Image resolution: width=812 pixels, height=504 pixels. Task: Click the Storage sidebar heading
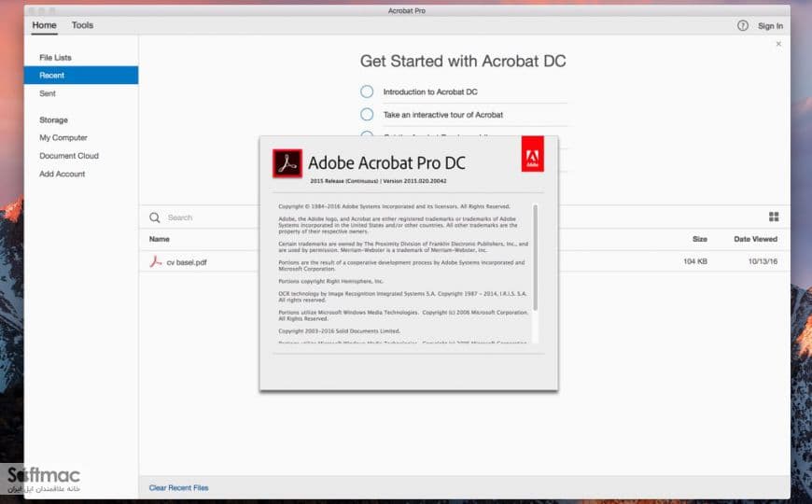[x=53, y=120]
